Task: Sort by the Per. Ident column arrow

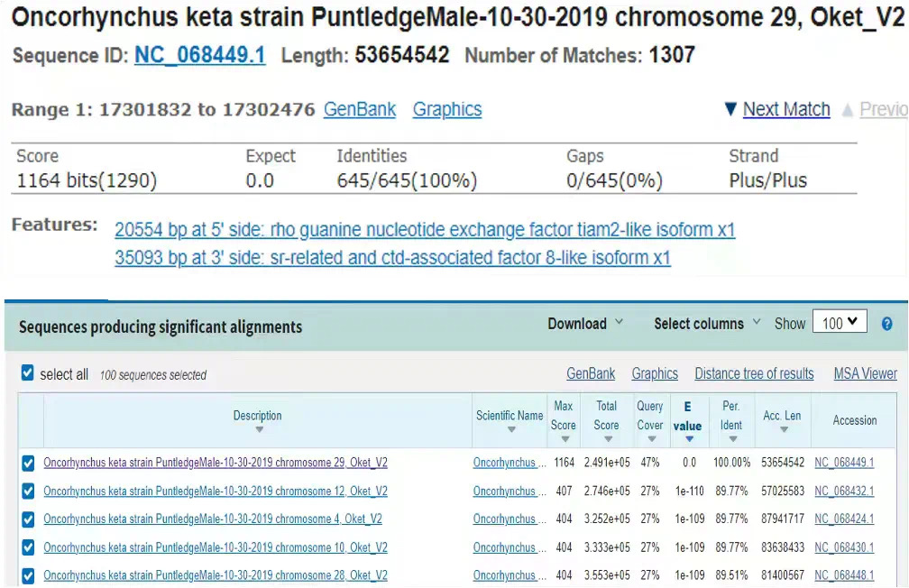Action: (733, 439)
